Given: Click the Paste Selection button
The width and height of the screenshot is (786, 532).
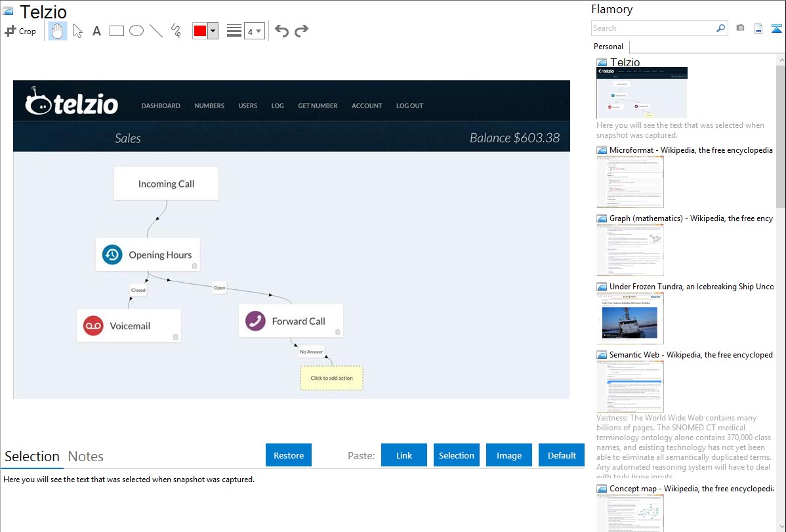Looking at the screenshot, I should (x=456, y=455).
